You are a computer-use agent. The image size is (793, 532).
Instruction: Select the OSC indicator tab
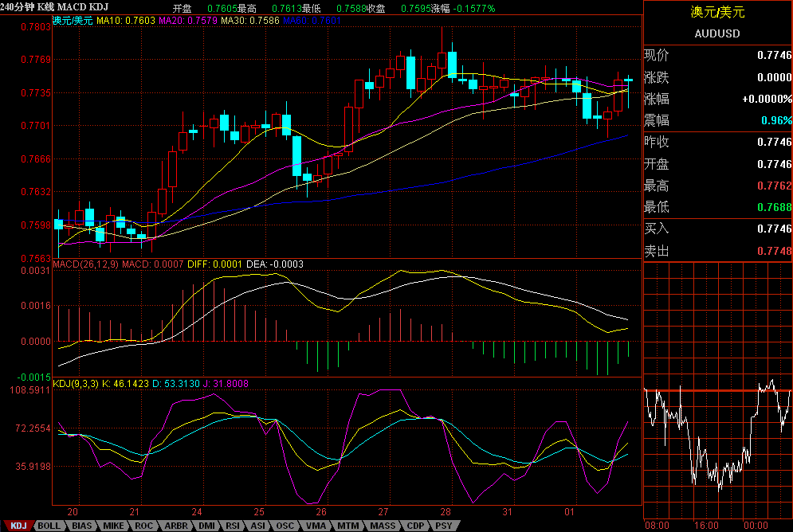pos(285,526)
